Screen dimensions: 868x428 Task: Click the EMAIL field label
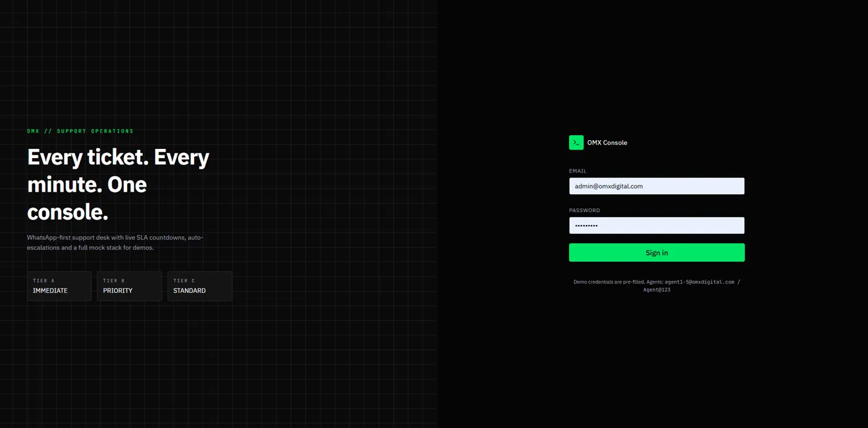pyautogui.click(x=578, y=171)
